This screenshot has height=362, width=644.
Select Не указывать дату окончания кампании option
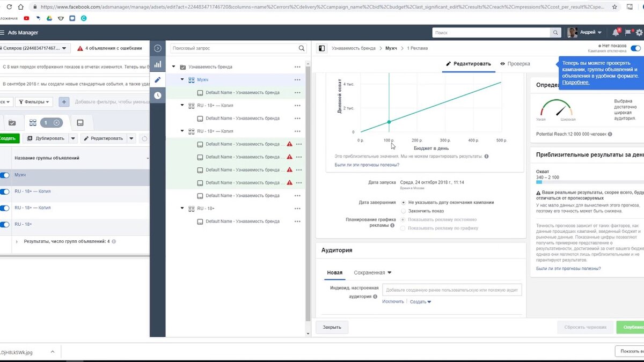404,202
